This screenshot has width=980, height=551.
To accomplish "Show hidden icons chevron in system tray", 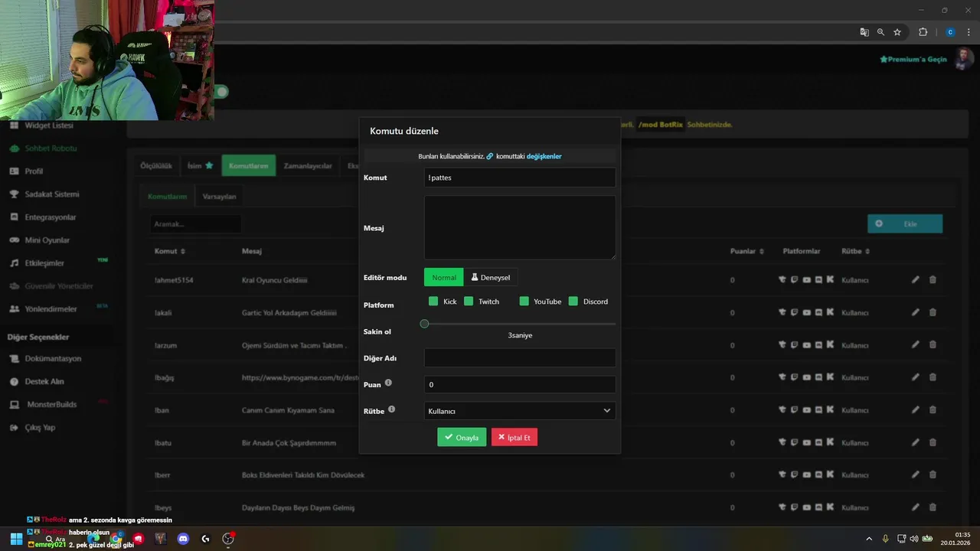I will [x=869, y=539].
